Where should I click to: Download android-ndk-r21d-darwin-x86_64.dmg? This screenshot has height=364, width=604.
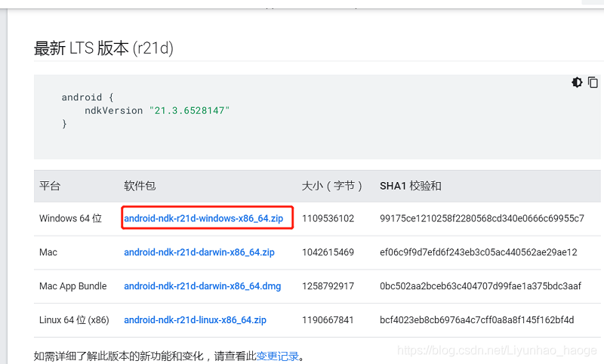(x=202, y=286)
